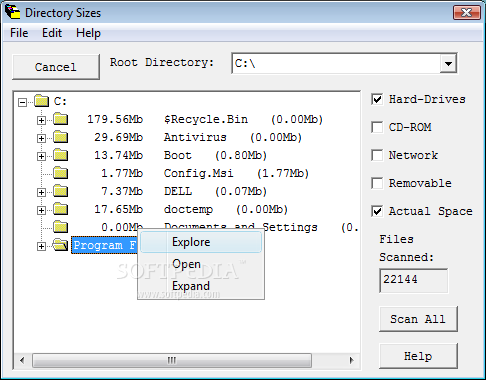Open the Edit menu

point(52,33)
